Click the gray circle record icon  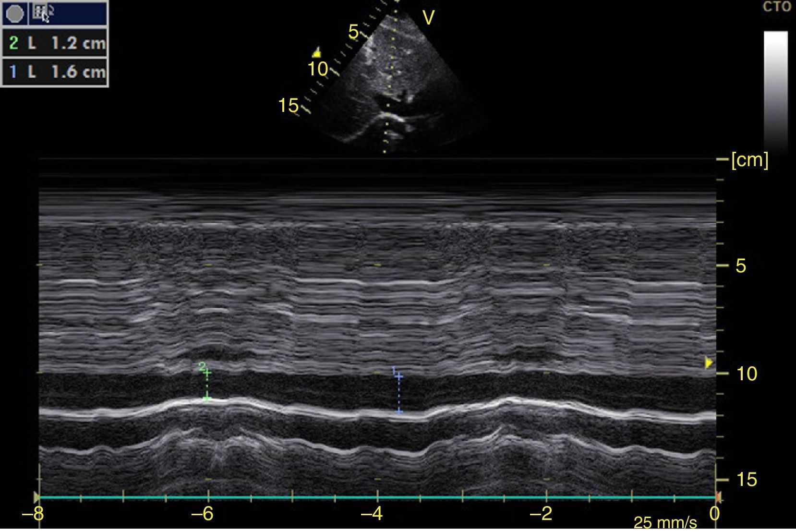[x=14, y=14]
